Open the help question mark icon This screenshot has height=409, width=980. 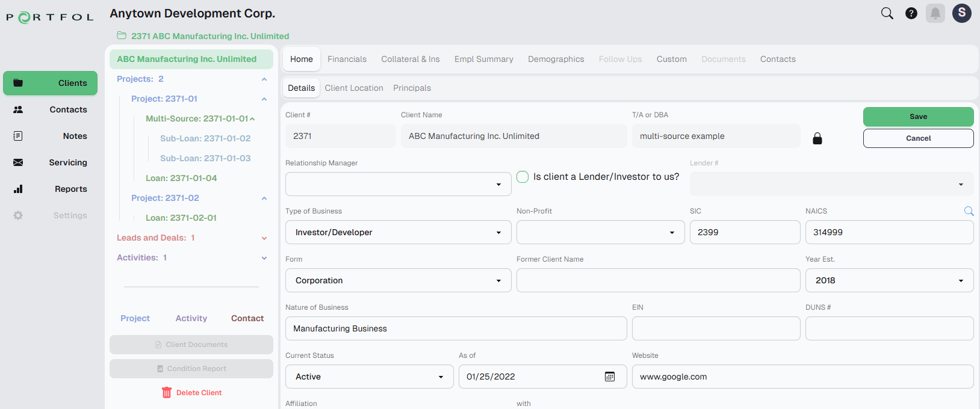point(911,13)
